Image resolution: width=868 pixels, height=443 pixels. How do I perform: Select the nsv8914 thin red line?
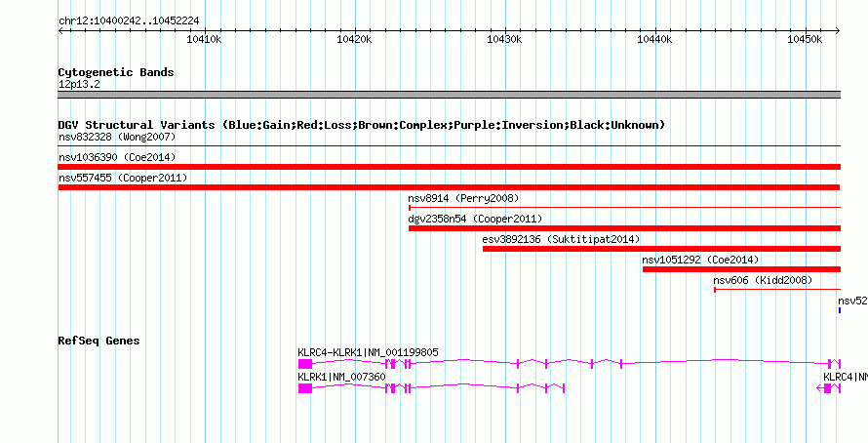[624, 208]
